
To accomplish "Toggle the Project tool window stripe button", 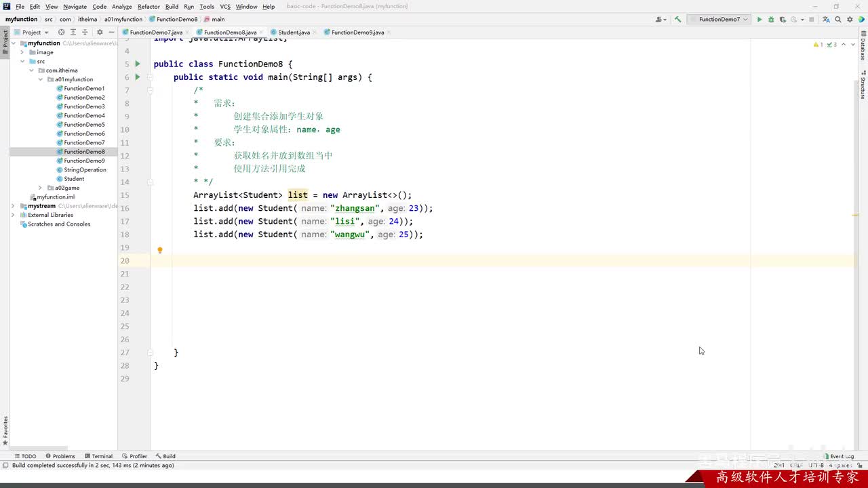I will (5, 42).
